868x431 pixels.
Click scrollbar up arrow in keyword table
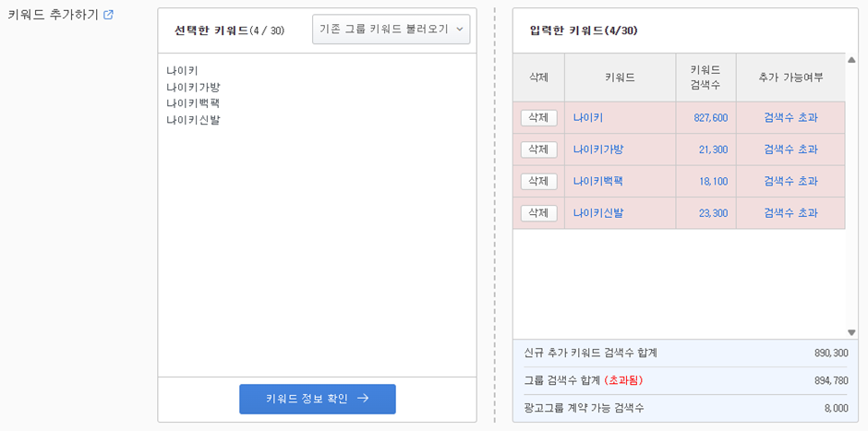click(x=851, y=60)
